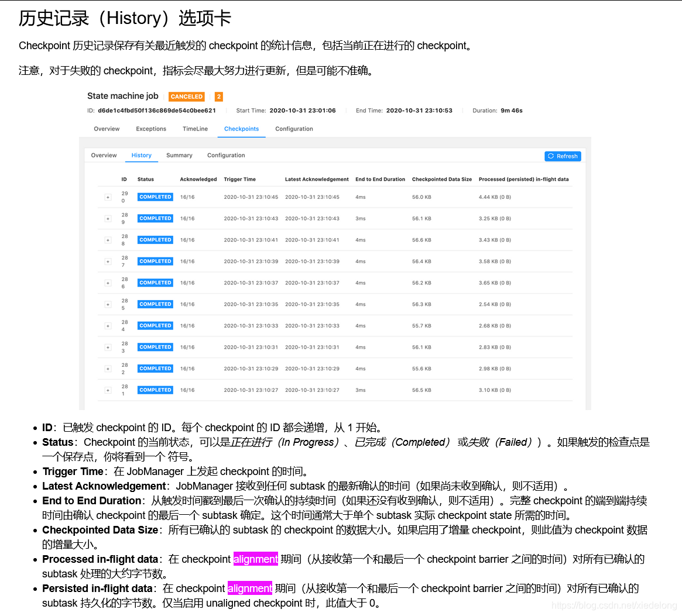
Task: Click in-flight data 4.44 KB (0 B)
Action: click(x=495, y=197)
